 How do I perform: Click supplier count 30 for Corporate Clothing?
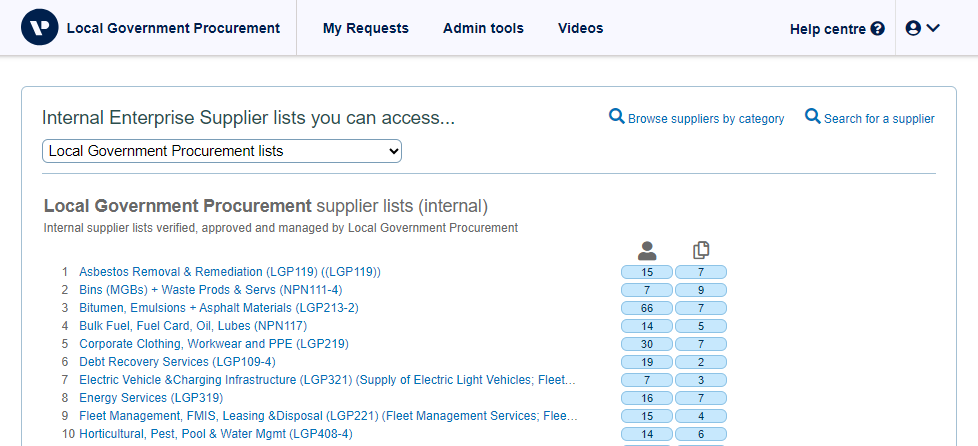(x=647, y=344)
